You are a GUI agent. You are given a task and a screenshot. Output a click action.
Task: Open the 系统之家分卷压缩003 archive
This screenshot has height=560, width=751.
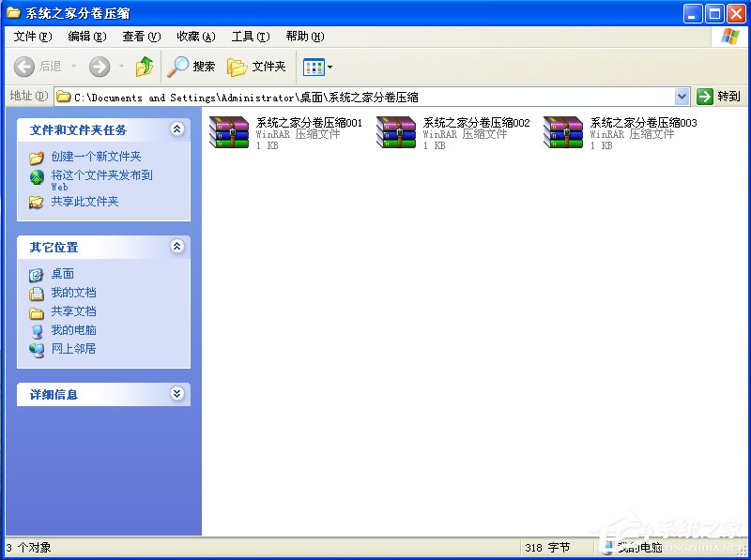[562, 132]
